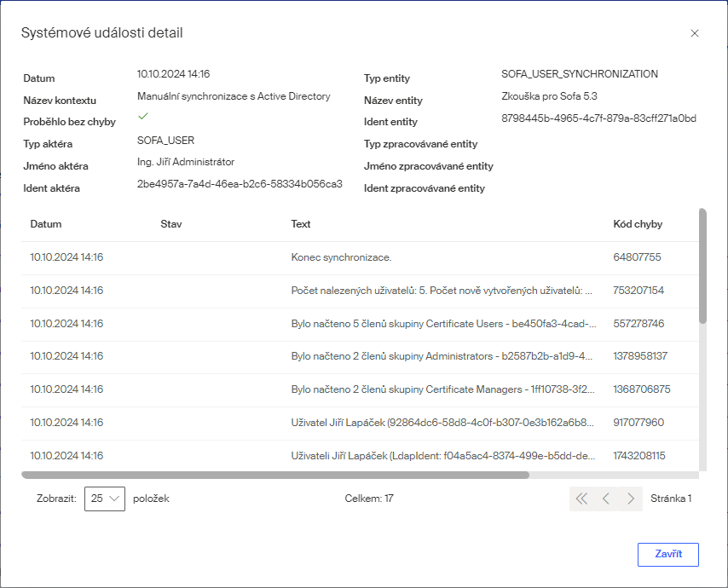The width and height of the screenshot is (728, 588).
Task: Click the vertical scrollbar of the event table
Action: coord(702,266)
